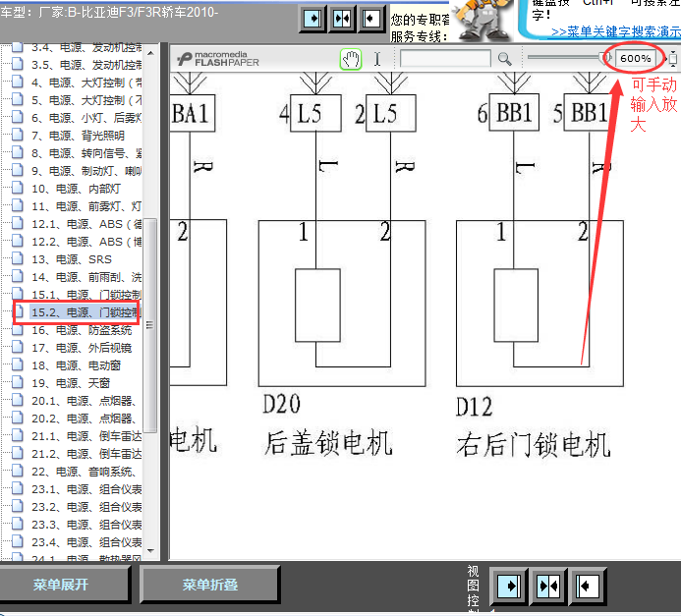
Task: Click the bottom center-split view control button
Action: (549, 587)
